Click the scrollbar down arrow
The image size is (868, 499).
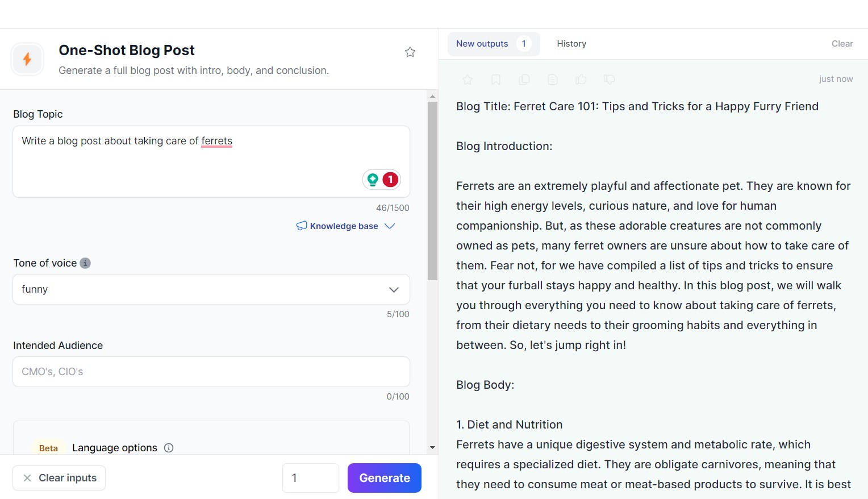[433, 448]
